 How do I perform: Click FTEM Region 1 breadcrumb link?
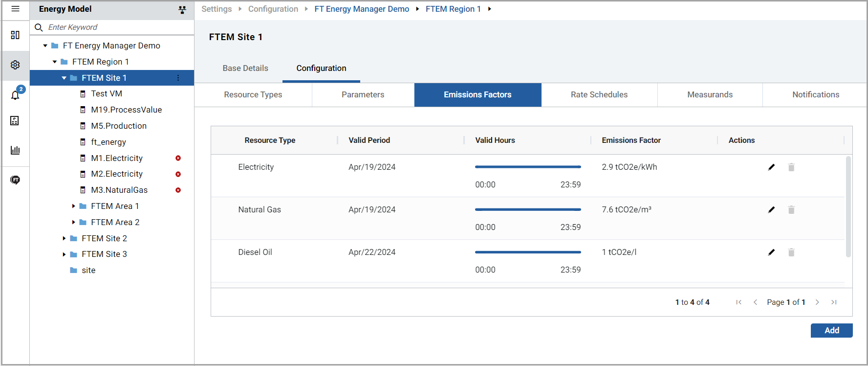[453, 9]
